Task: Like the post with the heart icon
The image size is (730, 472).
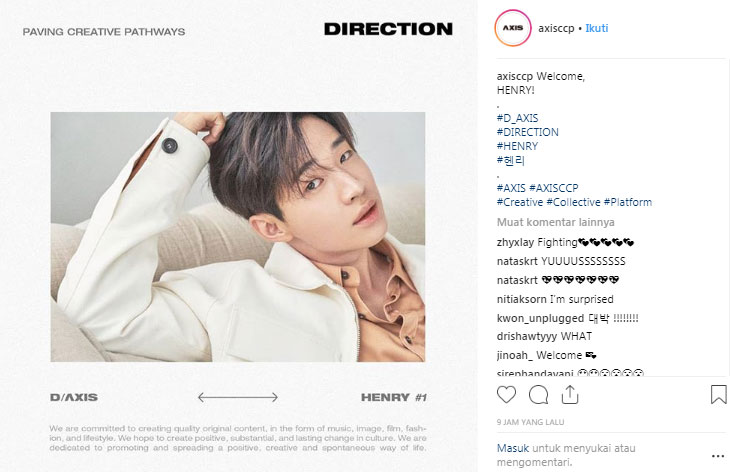Action: tap(506, 395)
